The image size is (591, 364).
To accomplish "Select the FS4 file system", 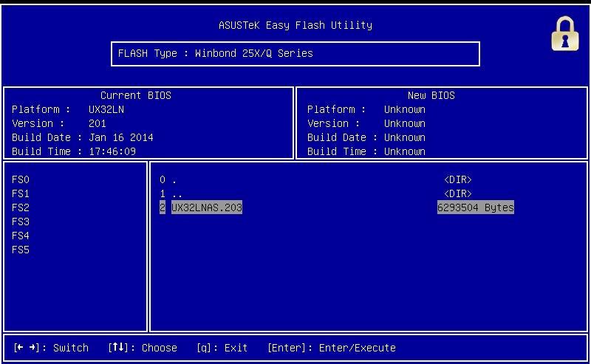I will (x=21, y=236).
